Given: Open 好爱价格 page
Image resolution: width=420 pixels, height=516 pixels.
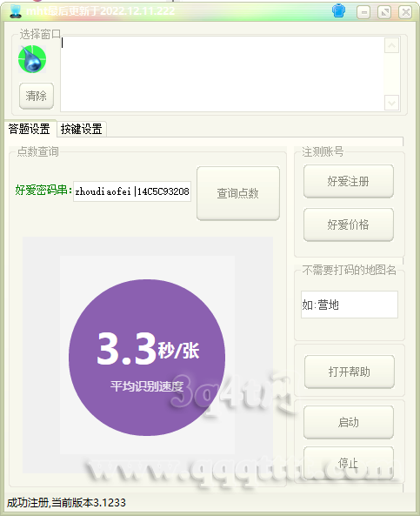Looking at the screenshot, I should point(349,224).
